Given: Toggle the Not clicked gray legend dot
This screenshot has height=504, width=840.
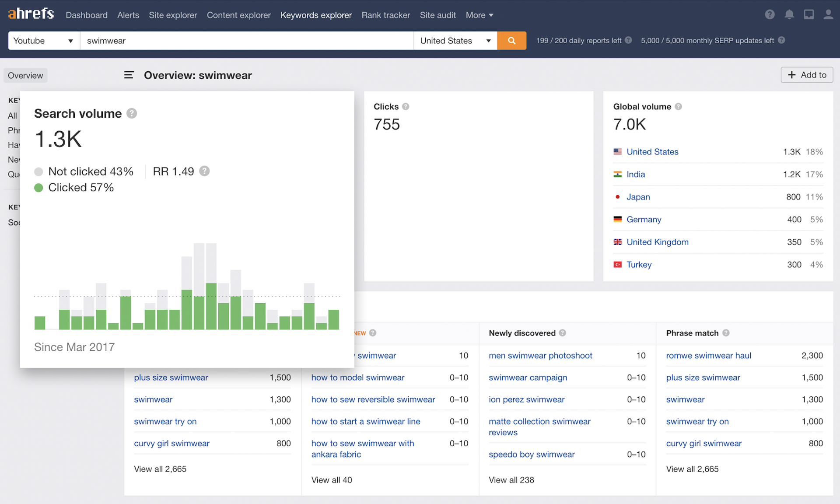Looking at the screenshot, I should [38, 171].
